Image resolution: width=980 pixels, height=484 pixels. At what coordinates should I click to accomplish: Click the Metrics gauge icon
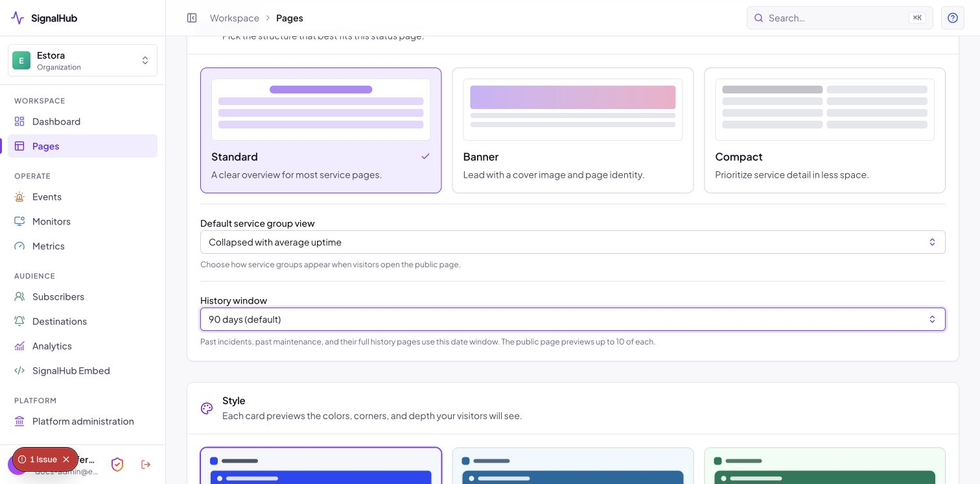click(x=19, y=246)
